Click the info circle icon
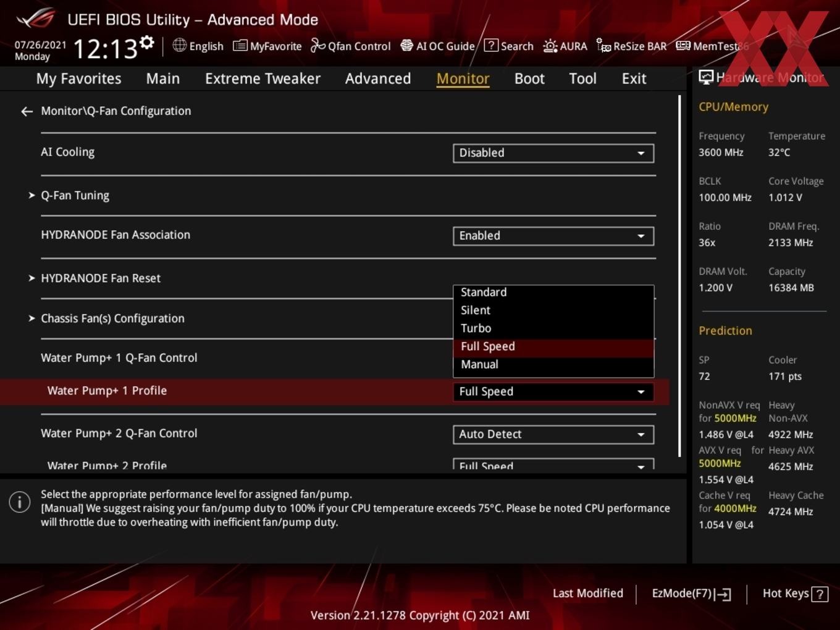 coord(20,502)
